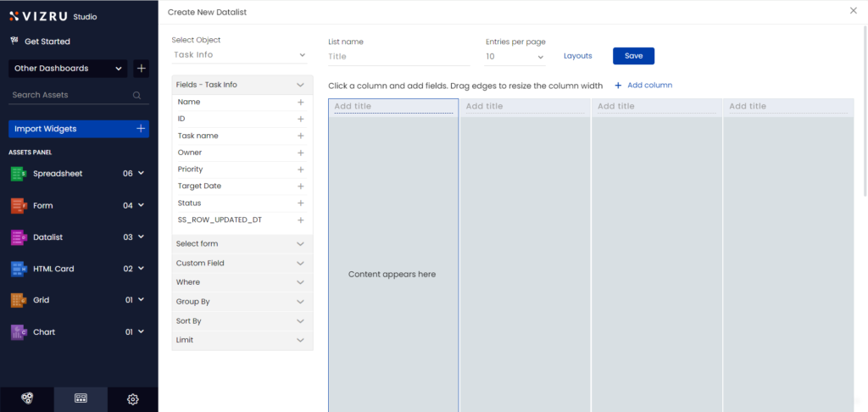Open the Layouts link
Screen dimensions: 868x412
tap(577, 56)
